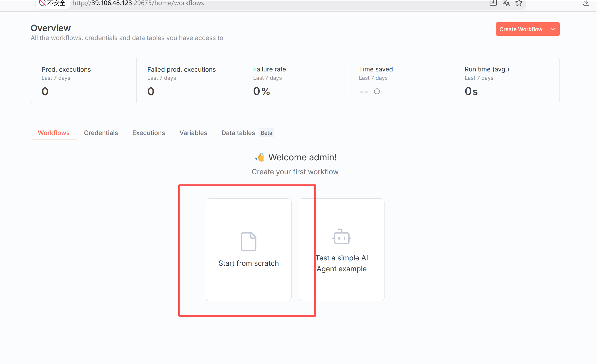Click Create your first workflow text
The width and height of the screenshot is (597, 364).
[295, 172]
